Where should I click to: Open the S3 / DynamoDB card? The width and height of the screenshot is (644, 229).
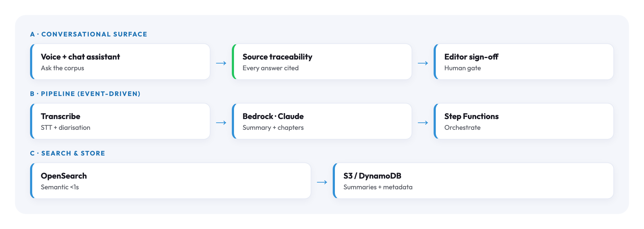[x=473, y=181]
